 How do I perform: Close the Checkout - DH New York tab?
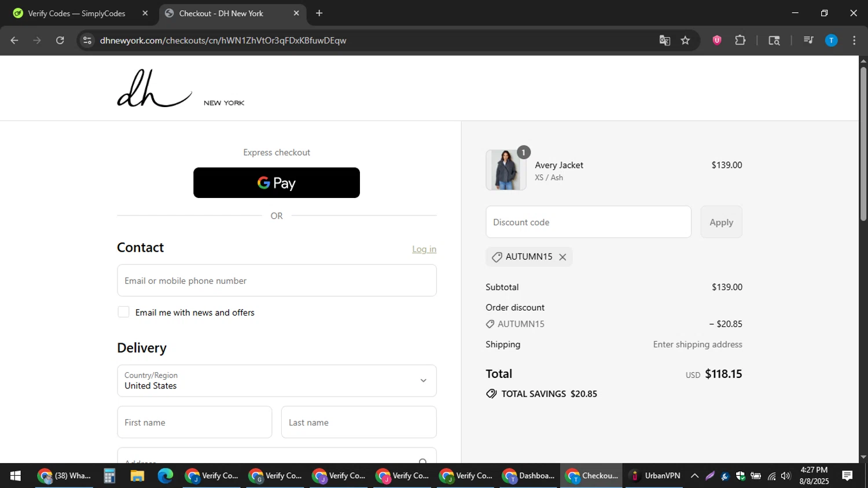click(296, 13)
